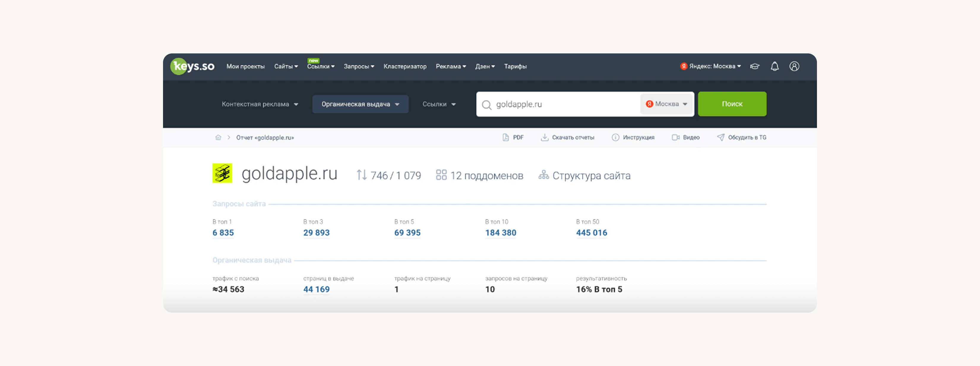Image resolution: width=980 pixels, height=366 pixels.
Task: Click the запросов на страницу value 10
Action: [490, 289]
